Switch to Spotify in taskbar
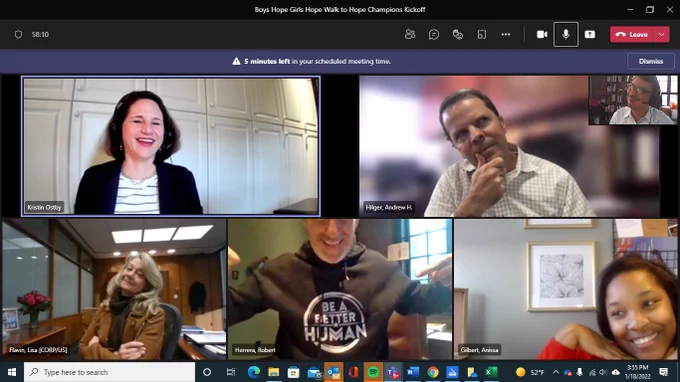Viewport: 680px width, 382px height. tap(373, 372)
